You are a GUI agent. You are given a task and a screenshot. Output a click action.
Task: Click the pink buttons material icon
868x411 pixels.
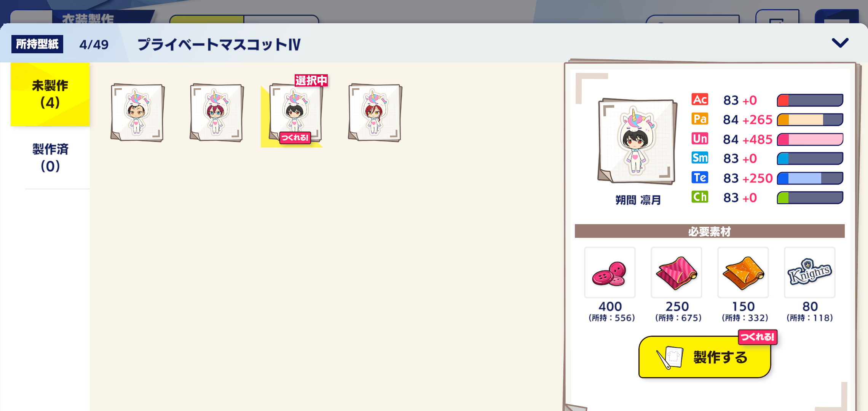pos(610,272)
